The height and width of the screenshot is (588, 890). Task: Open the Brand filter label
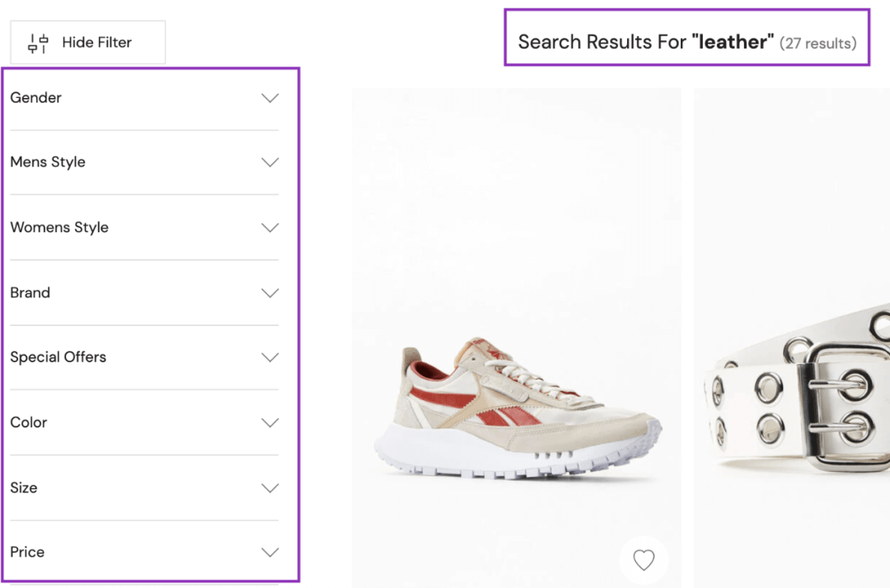point(30,292)
